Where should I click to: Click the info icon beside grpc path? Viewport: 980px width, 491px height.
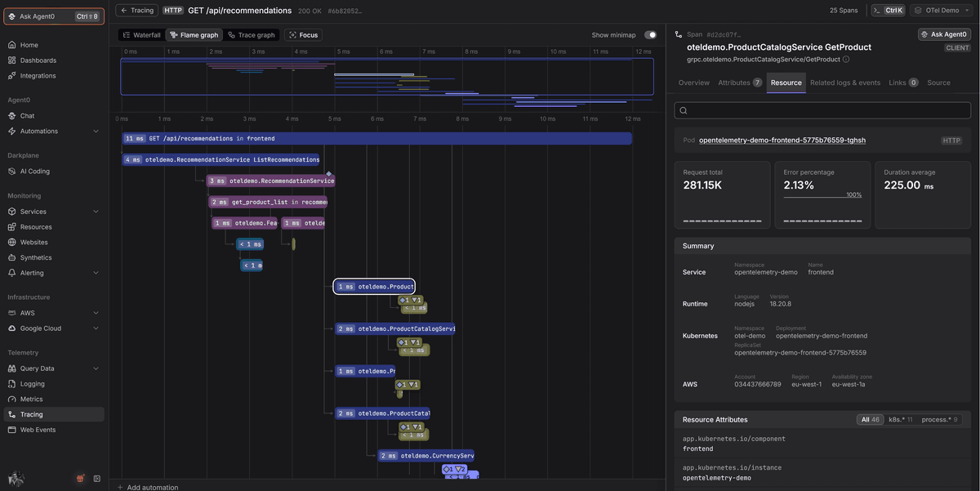click(846, 60)
